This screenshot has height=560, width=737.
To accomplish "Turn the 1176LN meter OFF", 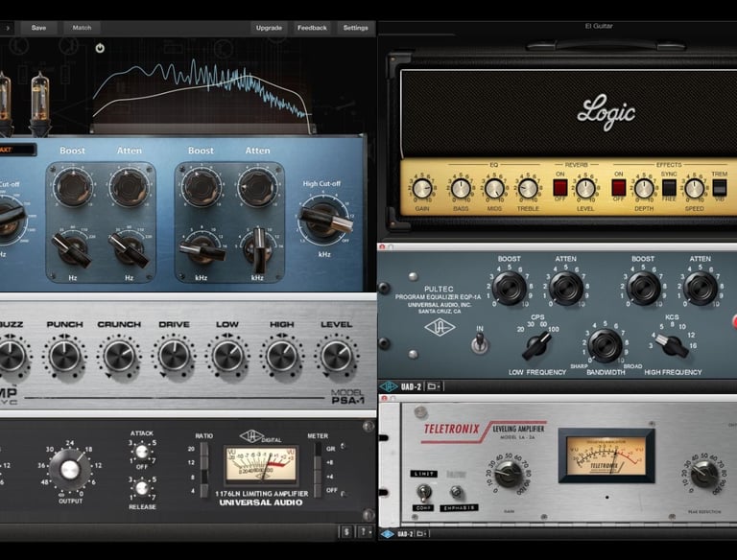I will point(319,490).
